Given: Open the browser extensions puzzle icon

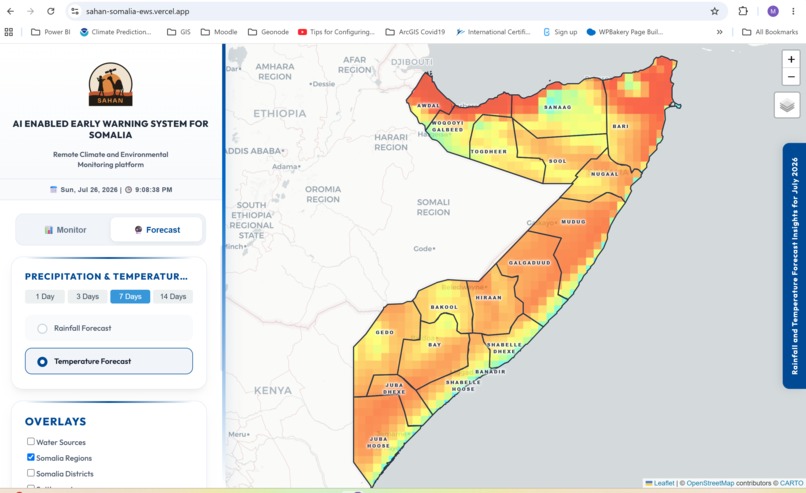Looking at the screenshot, I should (x=743, y=11).
